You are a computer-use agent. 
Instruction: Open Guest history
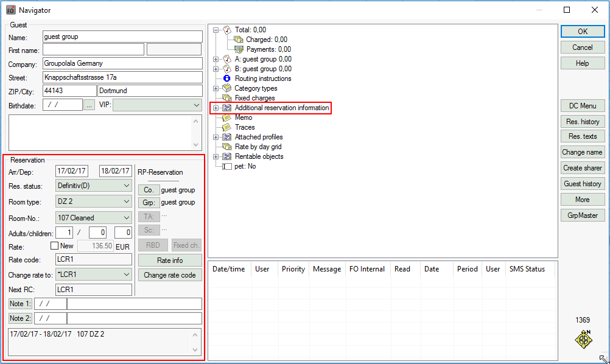(583, 184)
